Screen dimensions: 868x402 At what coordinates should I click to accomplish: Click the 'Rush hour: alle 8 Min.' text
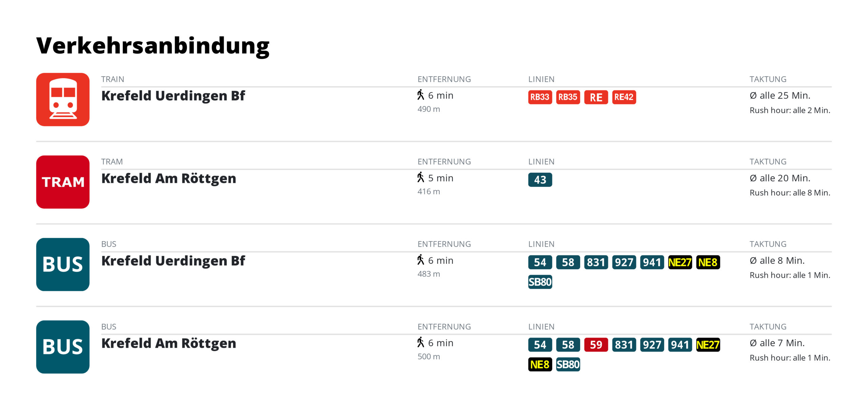coord(790,193)
